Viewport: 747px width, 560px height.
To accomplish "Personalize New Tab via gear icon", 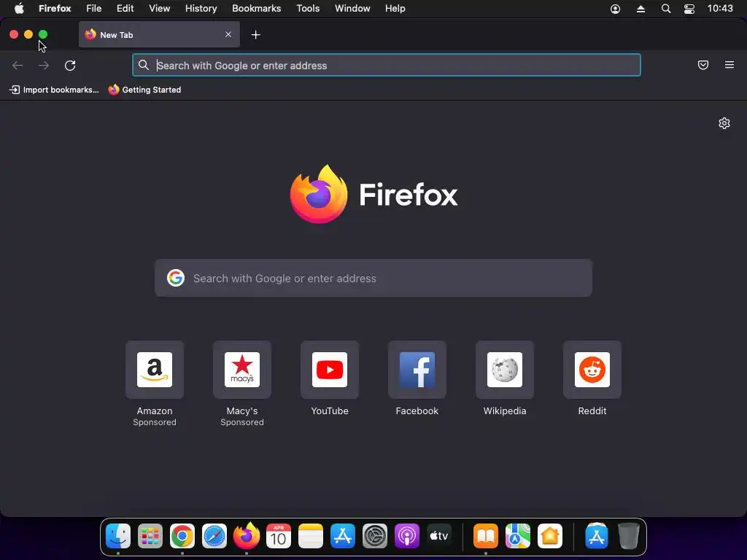I will pos(724,123).
